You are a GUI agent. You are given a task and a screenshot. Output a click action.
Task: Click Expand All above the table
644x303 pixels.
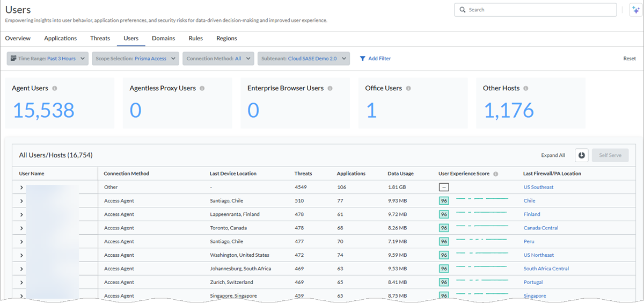click(x=553, y=155)
